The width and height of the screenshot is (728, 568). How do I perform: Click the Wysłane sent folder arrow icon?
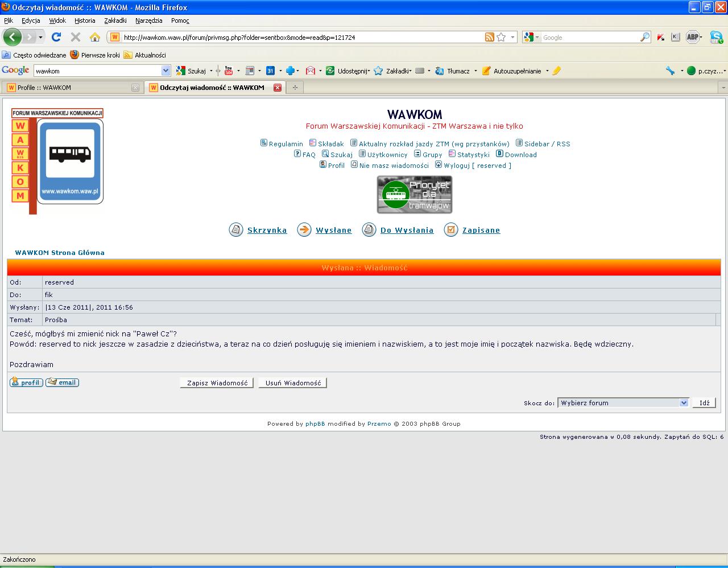[304, 230]
